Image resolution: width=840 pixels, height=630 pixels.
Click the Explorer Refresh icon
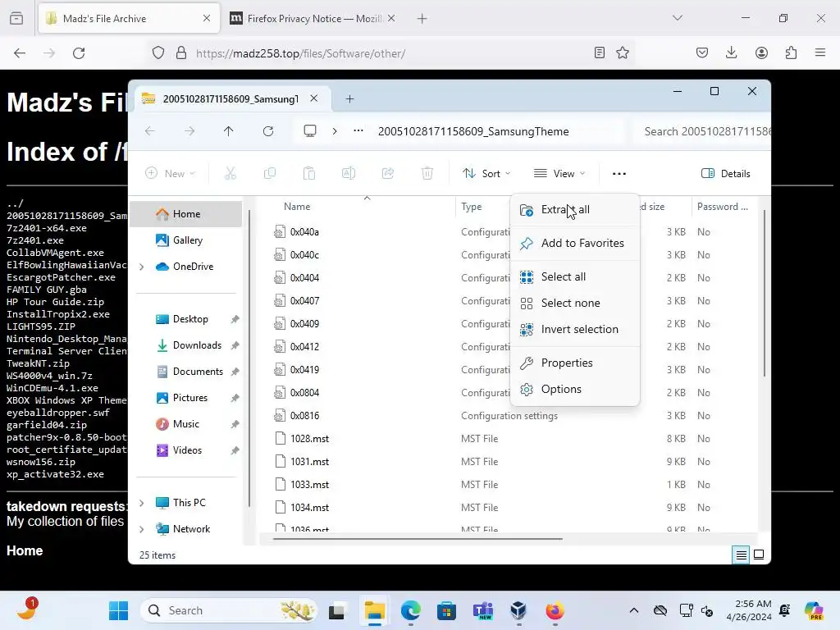tap(268, 131)
